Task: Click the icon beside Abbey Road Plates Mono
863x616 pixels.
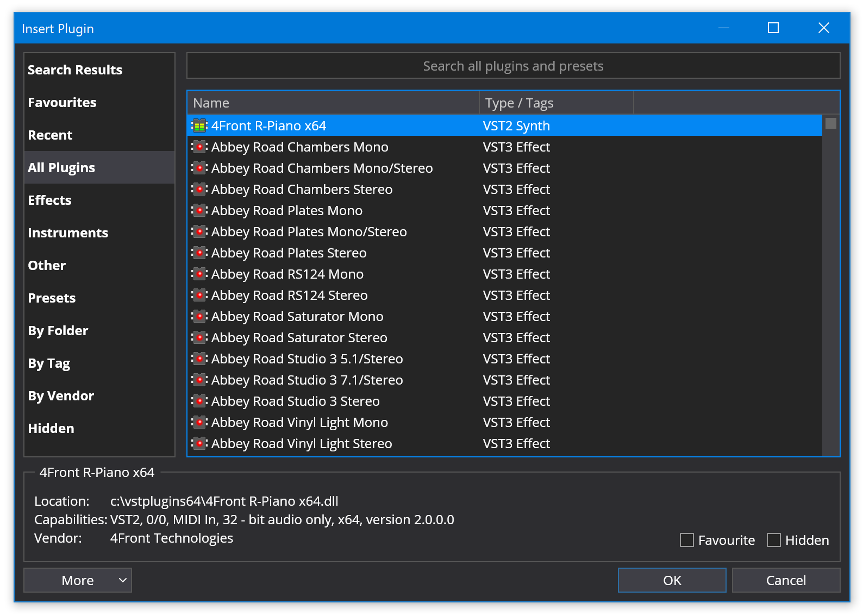Action: pyautogui.click(x=199, y=211)
